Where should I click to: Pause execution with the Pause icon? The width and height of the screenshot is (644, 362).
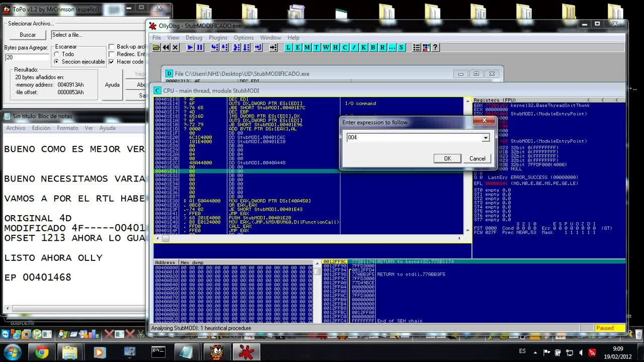click(x=200, y=47)
